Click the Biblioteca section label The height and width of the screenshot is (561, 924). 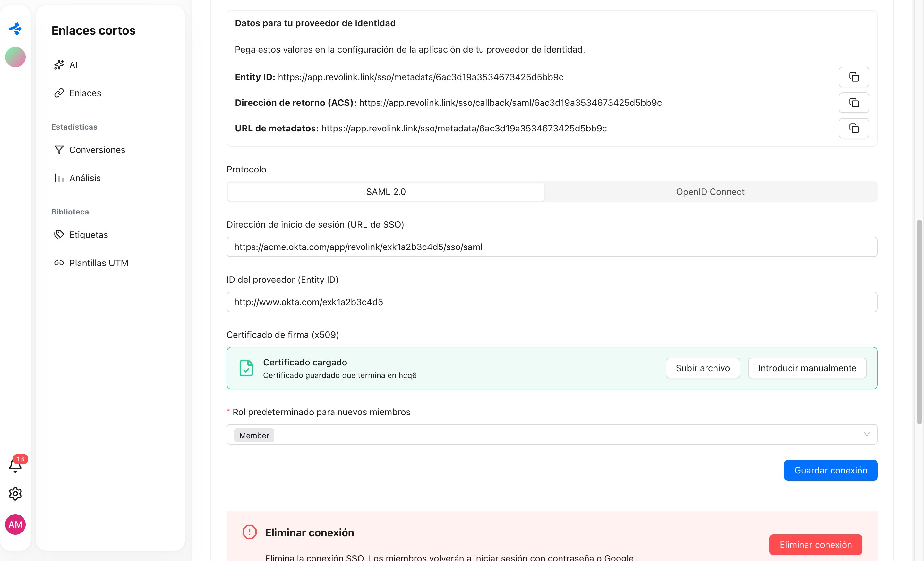point(70,212)
